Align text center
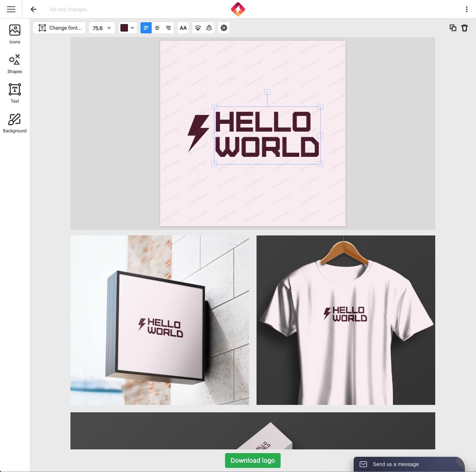 click(x=157, y=28)
